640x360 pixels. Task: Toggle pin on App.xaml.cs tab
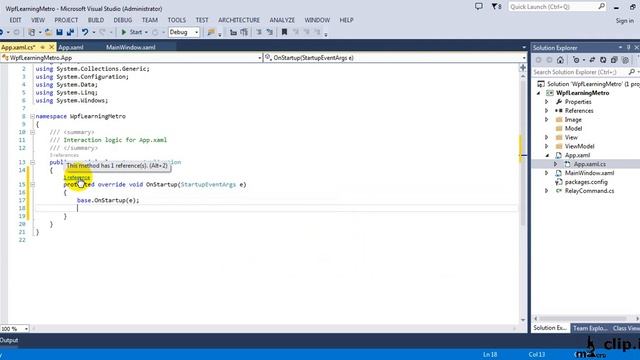click(42, 47)
